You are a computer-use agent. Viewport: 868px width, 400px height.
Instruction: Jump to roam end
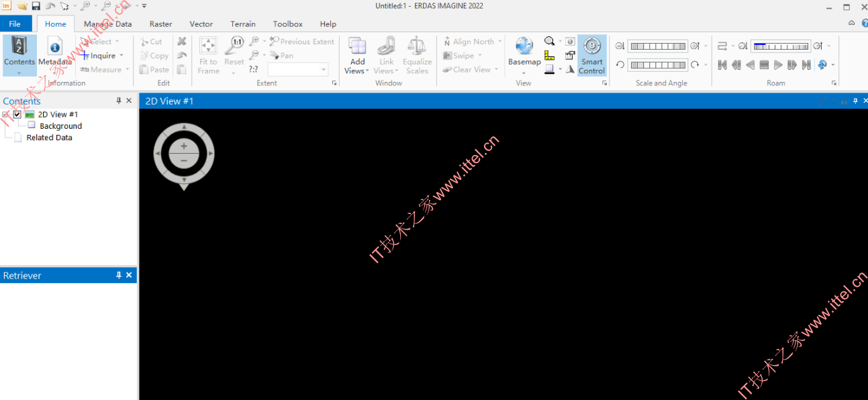click(806, 65)
